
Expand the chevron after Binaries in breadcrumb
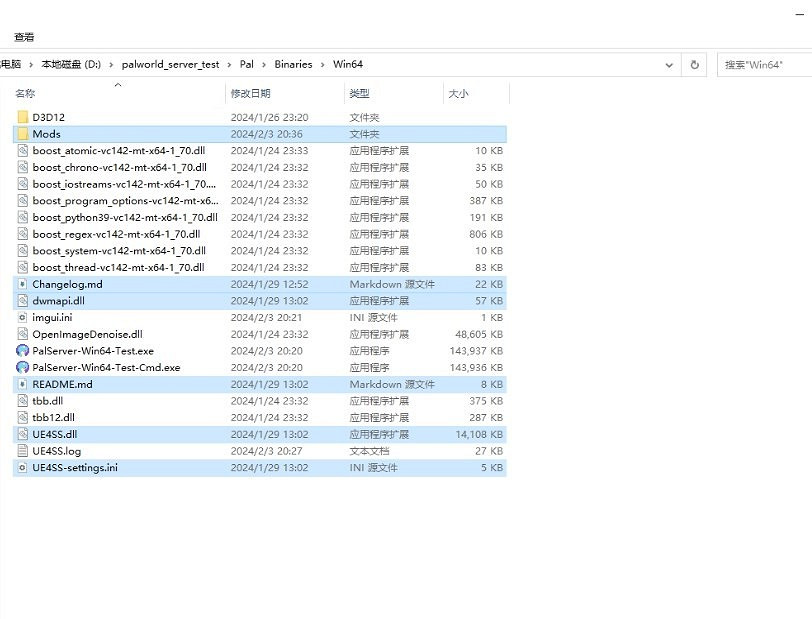tap(322, 65)
